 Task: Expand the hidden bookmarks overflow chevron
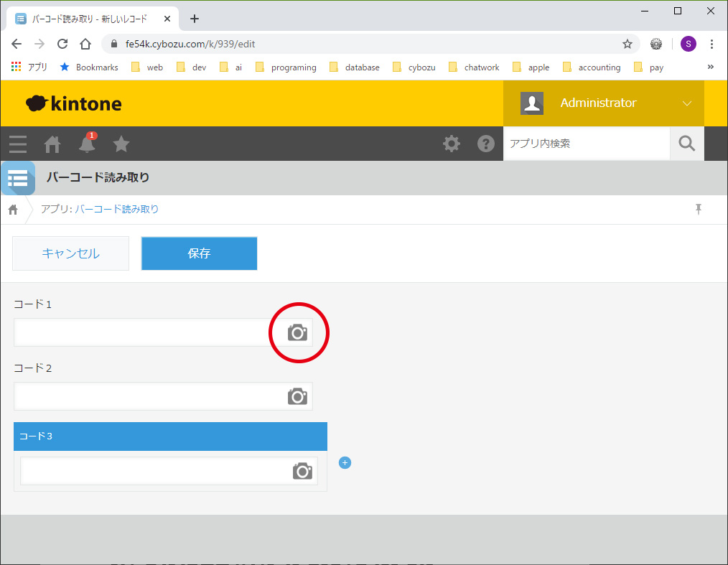(711, 67)
